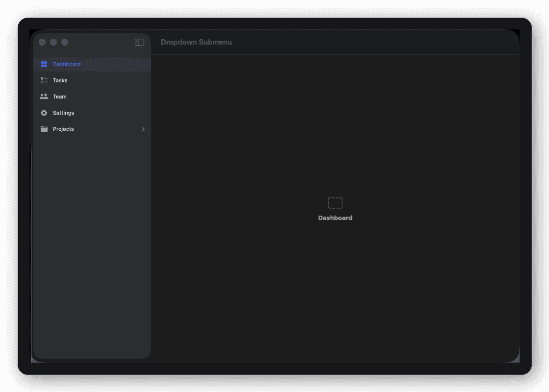The width and height of the screenshot is (549, 392).
Task: Toggle the sidebar with the panel icon
Action: [139, 42]
